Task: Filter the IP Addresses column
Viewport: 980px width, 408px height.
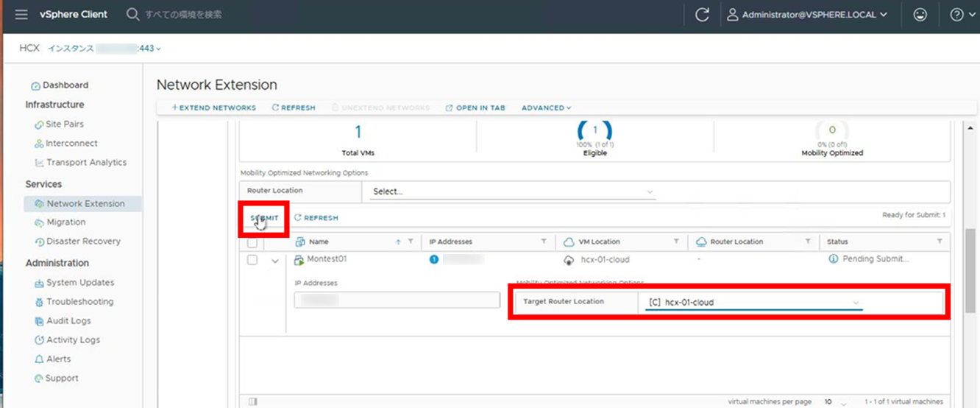Action: [x=544, y=242]
